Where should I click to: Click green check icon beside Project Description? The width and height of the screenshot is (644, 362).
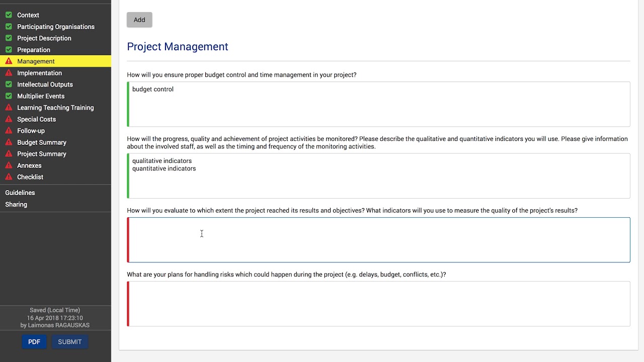(9, 38)
